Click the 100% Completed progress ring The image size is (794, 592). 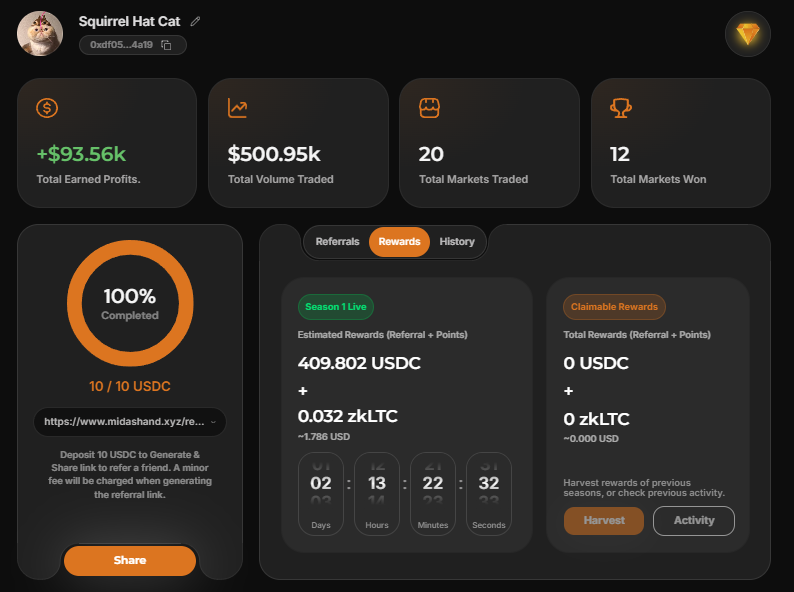tap(130, 303)
